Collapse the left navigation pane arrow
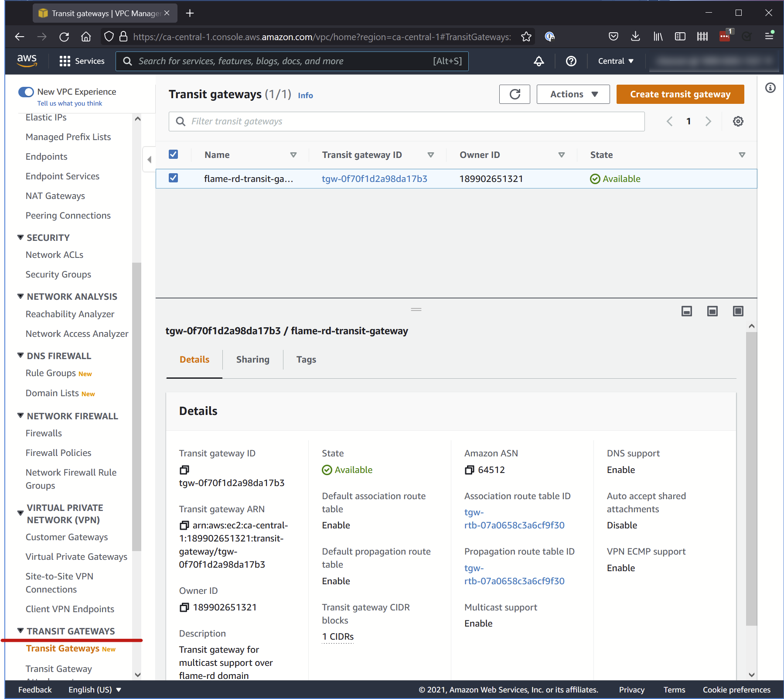 pos(149,159)
